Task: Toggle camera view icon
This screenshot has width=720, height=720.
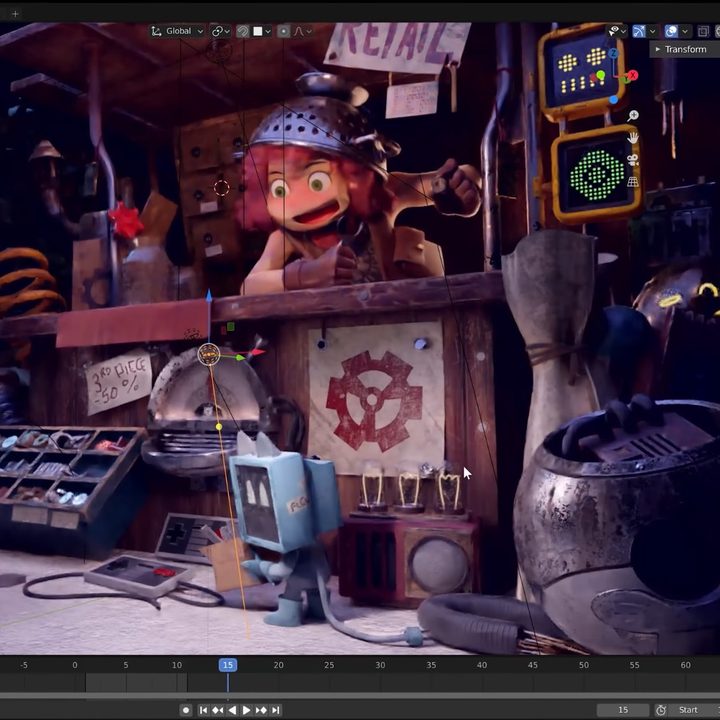Action: [x=633, y=159]
